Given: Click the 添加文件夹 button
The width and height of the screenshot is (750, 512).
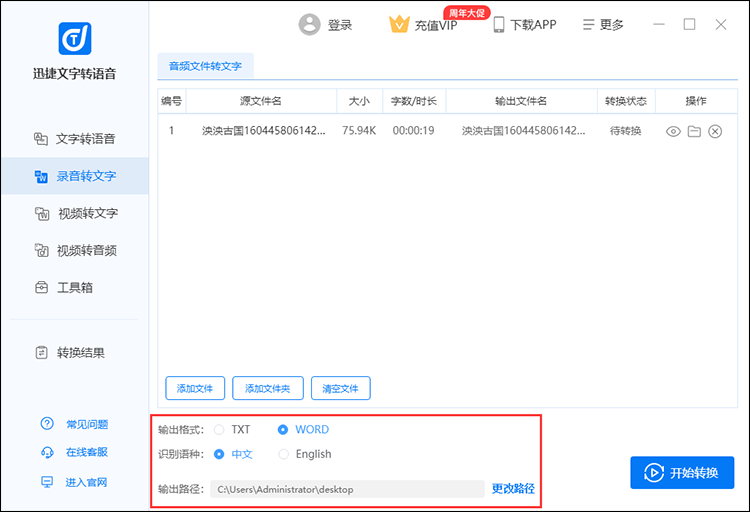Looking at the screenshot, I should pos(268,388).
